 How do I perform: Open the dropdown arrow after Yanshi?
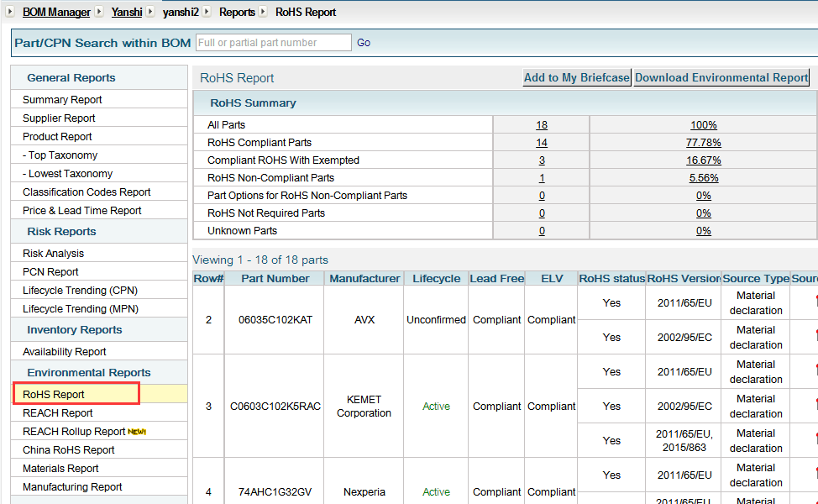[x=150, y=12]
